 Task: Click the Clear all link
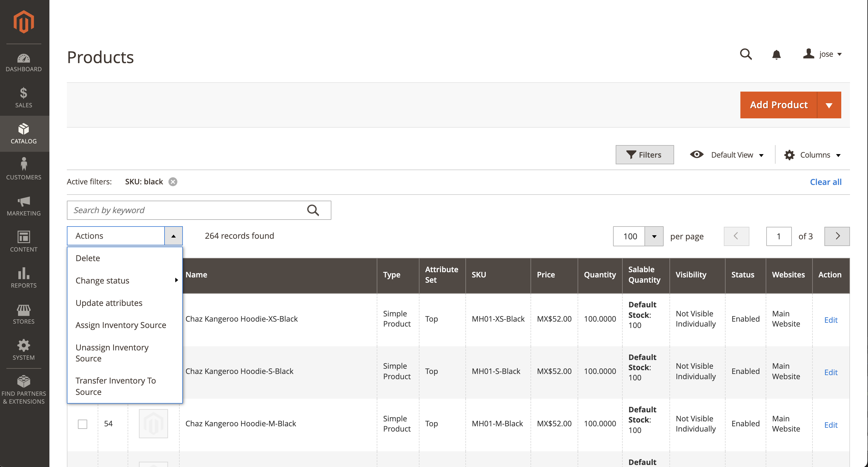(825, 182)
